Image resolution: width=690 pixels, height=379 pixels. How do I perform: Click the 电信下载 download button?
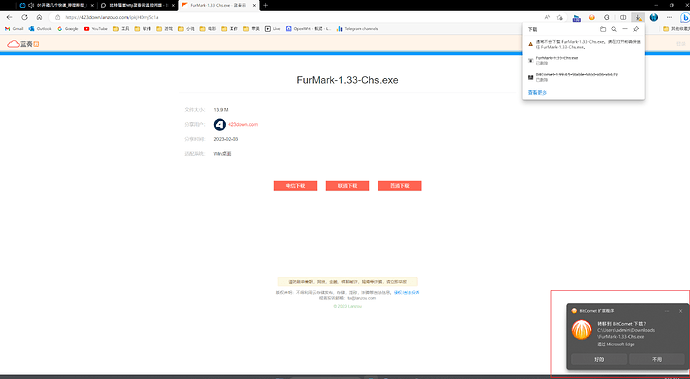tap(295, 186)
